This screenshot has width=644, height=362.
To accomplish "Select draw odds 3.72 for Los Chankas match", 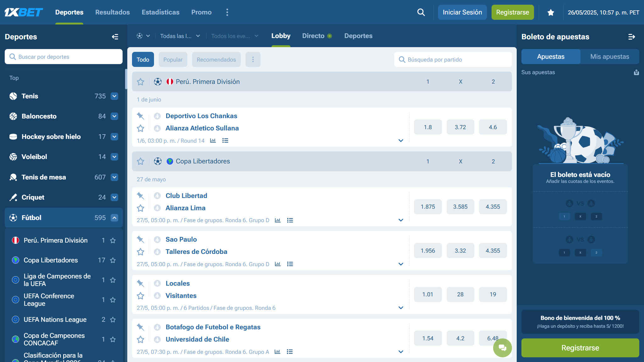I will [460, 127].
